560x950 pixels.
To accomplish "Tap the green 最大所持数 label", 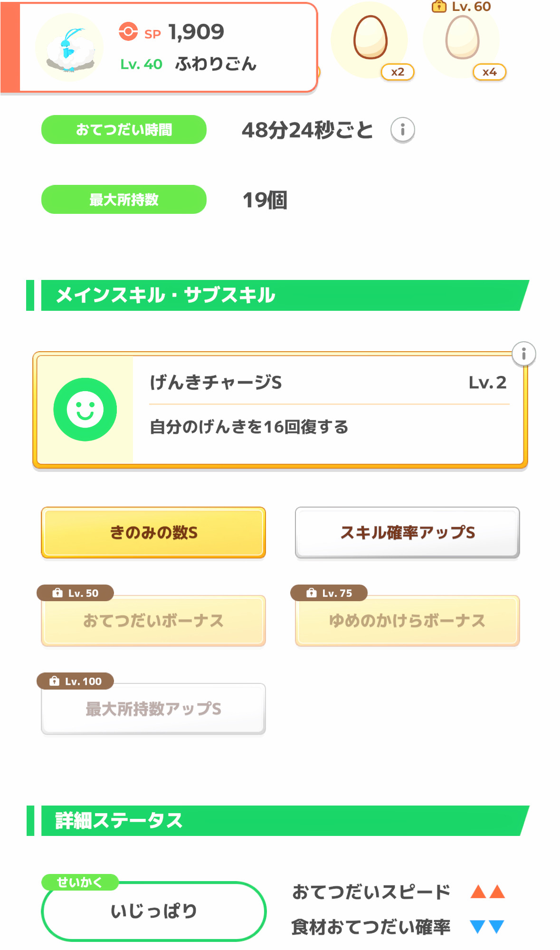I will 124,200.
